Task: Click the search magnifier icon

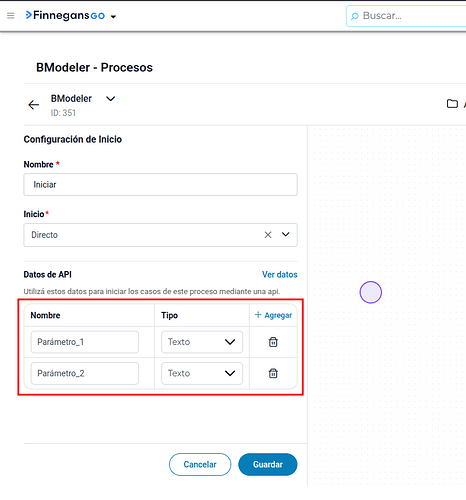Action: tap(355, 16)
